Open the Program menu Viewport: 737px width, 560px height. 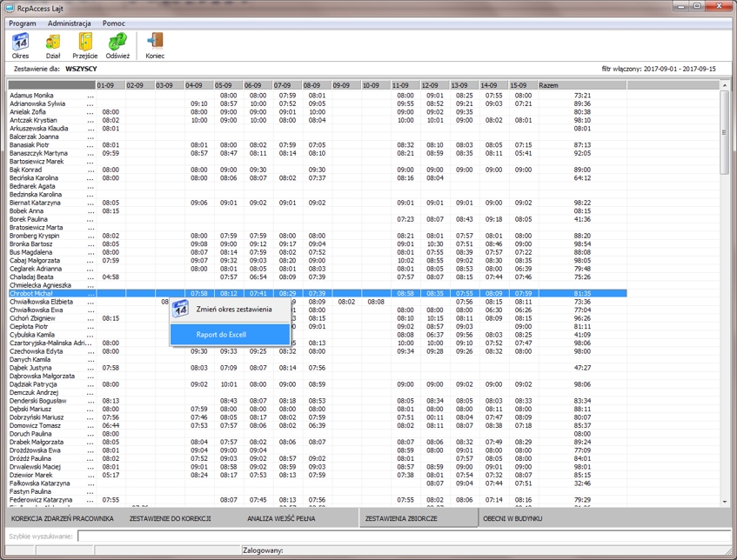23,23
